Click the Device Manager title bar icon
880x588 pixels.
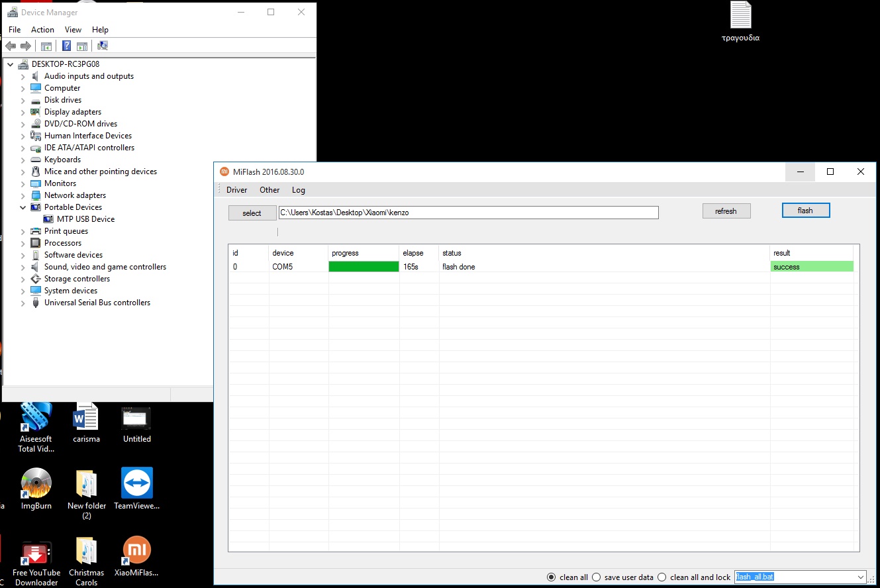point(13,12)
